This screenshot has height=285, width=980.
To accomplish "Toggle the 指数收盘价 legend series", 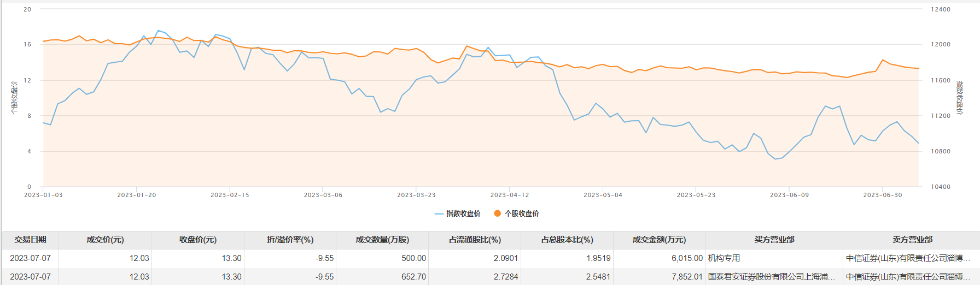I will 463,213.
